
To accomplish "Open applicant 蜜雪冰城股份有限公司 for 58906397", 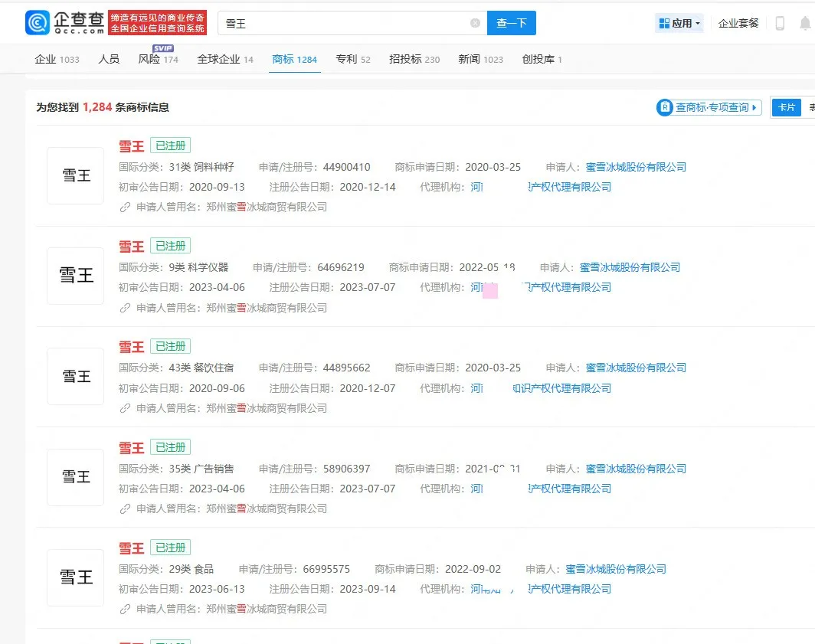I will pos(636,469).
